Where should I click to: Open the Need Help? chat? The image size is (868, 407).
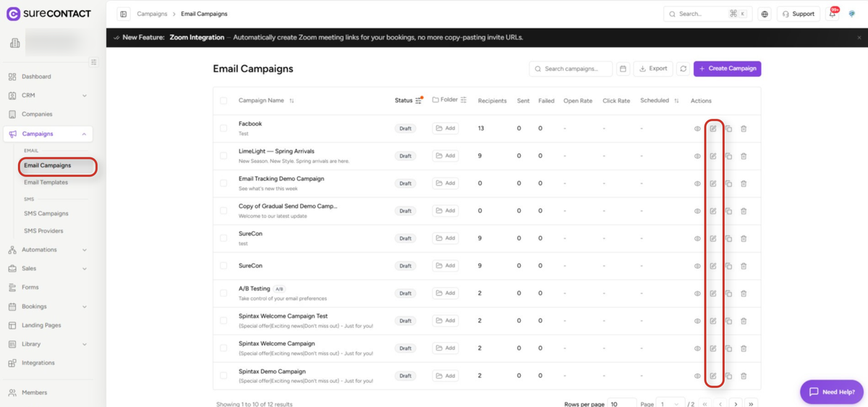[832, 392]
